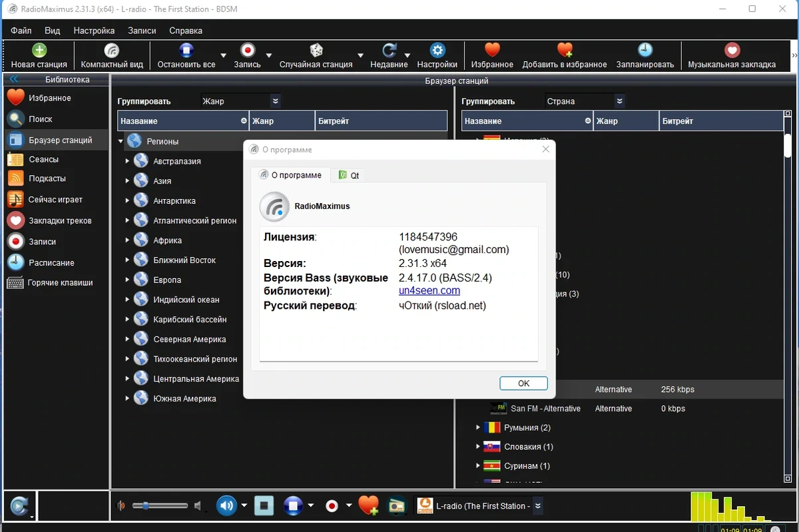Open the un4seen.com link
Viewport: 799px width, 532px height.
429,290
